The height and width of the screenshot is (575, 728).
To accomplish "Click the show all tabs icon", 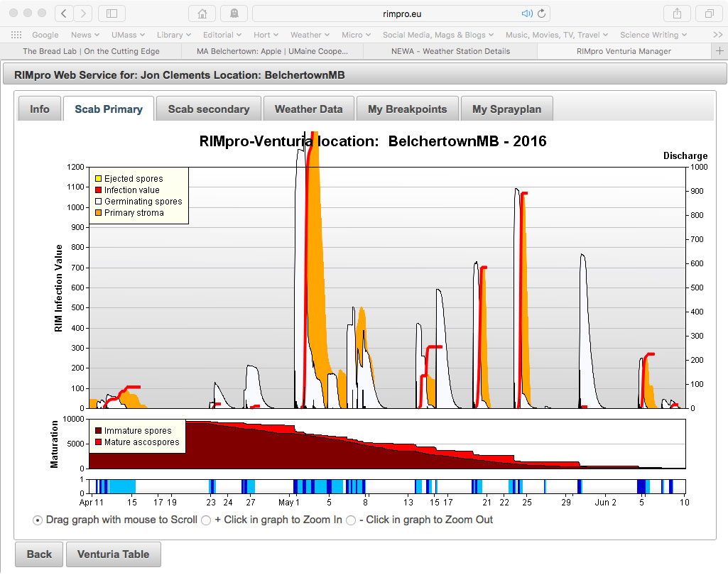I will pyautogui.click(x=709, y=13).
